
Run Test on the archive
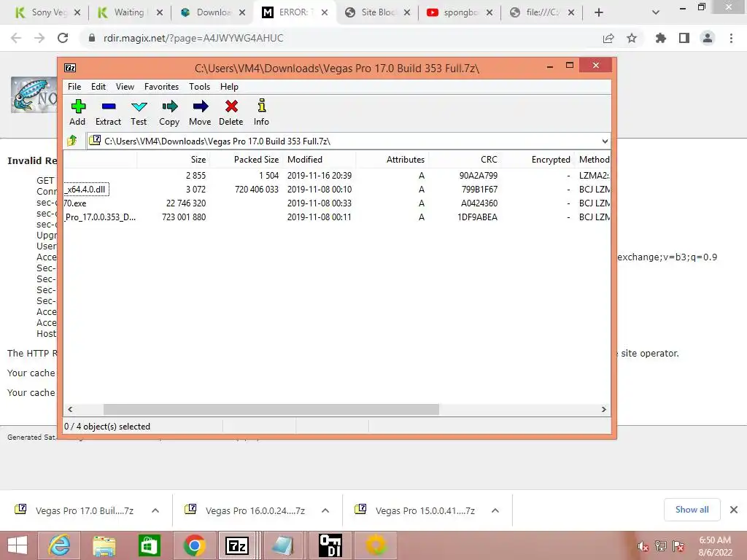[139, 113]
